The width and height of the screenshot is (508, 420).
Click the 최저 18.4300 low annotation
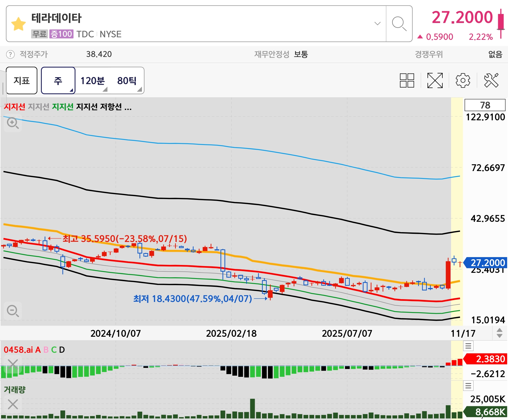193,299
